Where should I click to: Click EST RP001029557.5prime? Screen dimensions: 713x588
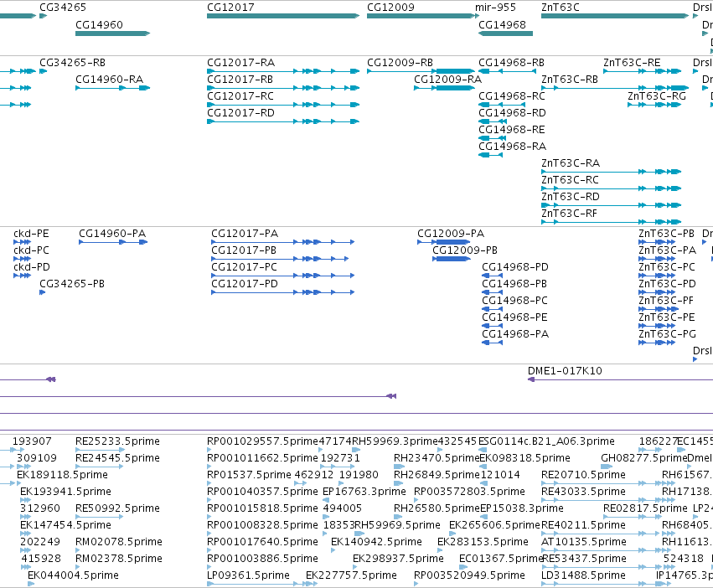click(262, 441)
